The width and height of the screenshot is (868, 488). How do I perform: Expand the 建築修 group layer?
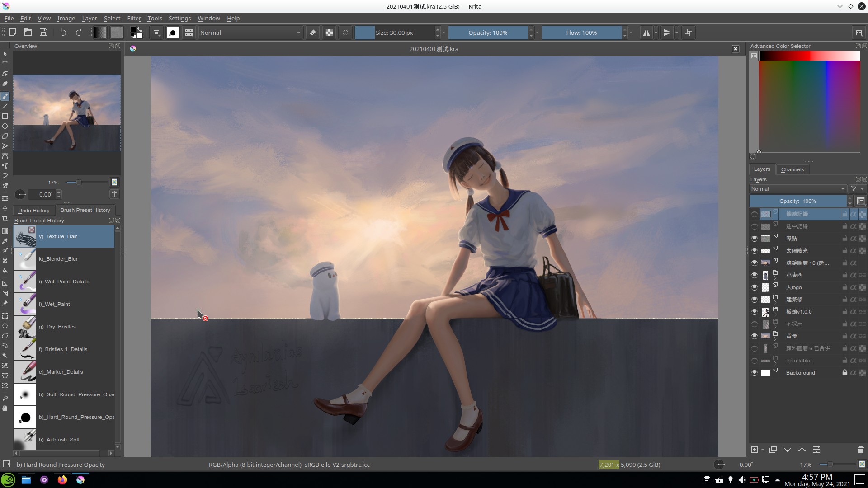click(x=775, y=302)
